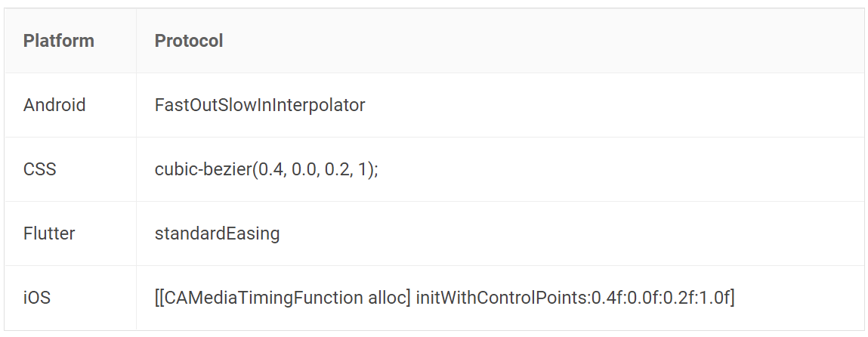
Task: Click empty space in the Flutter row
Action: 570,233
